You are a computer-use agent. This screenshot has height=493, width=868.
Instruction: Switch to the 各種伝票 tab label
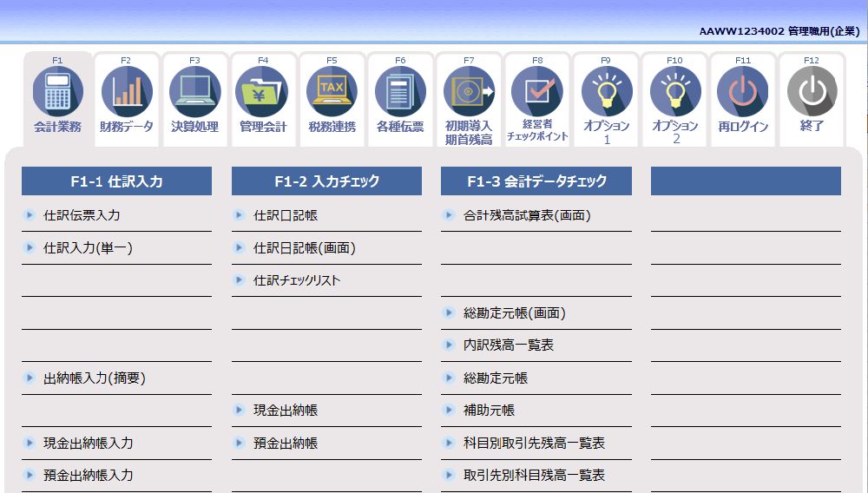[x=400, y=127]
